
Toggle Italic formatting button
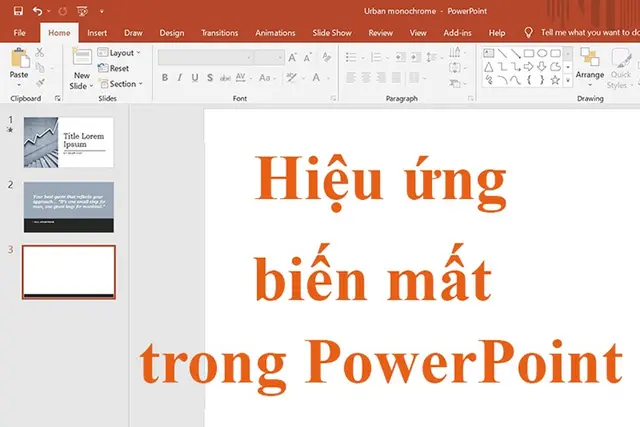click(x=180, y=78)
